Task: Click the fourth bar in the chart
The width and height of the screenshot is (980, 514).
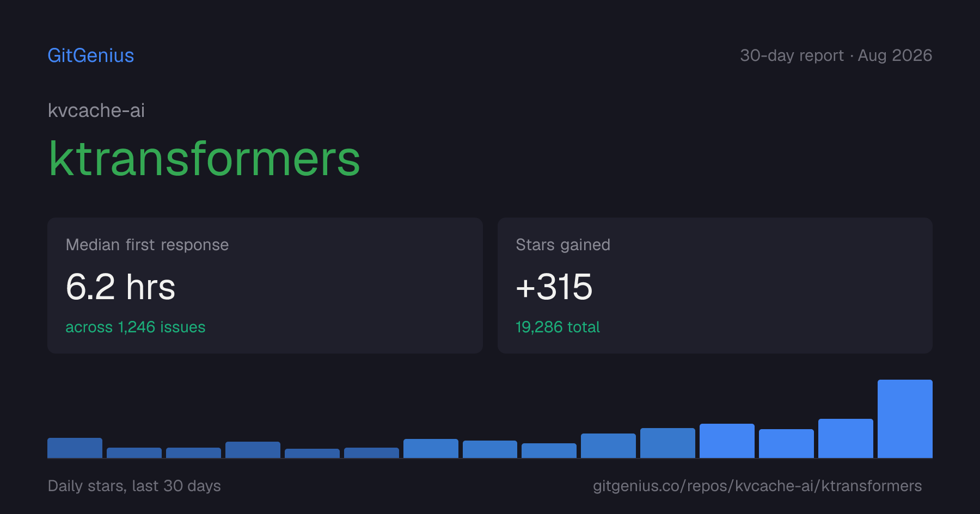Action: point(253,450)
